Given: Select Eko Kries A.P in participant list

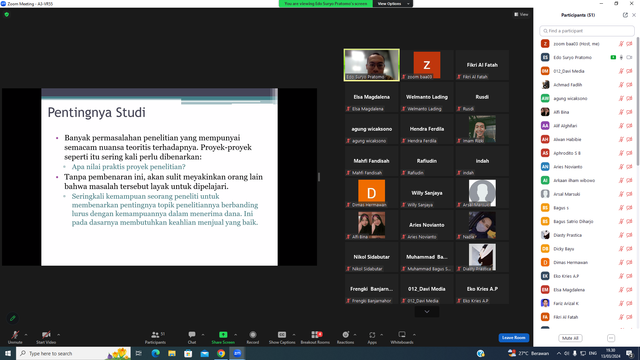Looking at the screenshot, I should click(x=587, y=276).
